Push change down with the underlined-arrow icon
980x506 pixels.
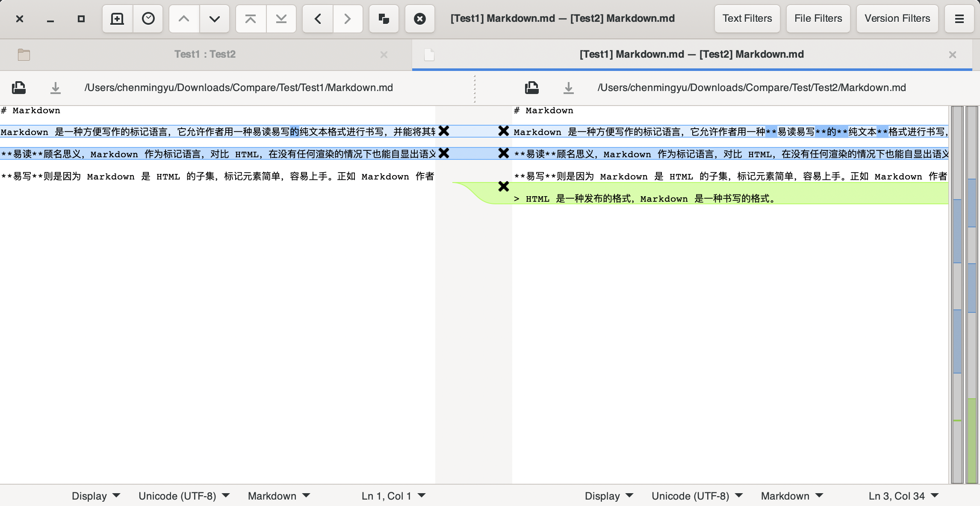[x=281, y=19]
